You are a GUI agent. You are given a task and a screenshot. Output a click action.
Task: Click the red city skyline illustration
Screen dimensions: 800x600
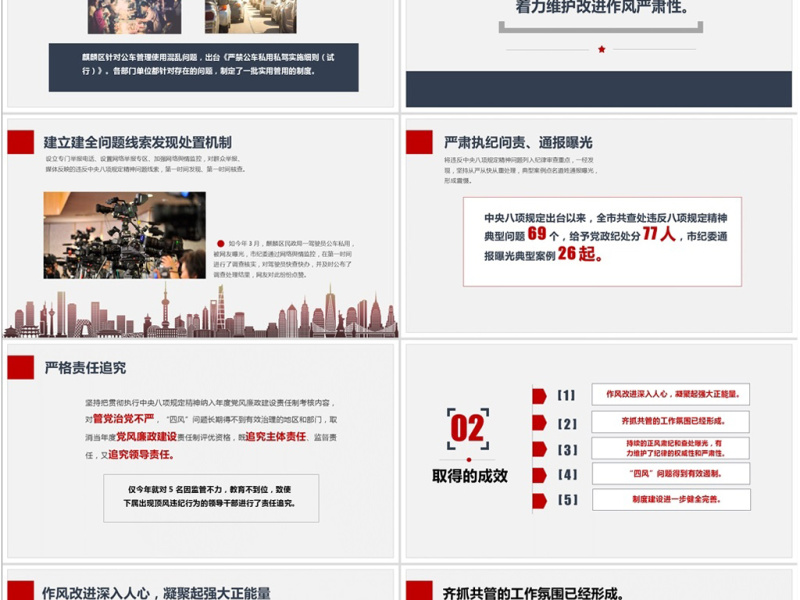pyautogui.click(x=200, y=312)
